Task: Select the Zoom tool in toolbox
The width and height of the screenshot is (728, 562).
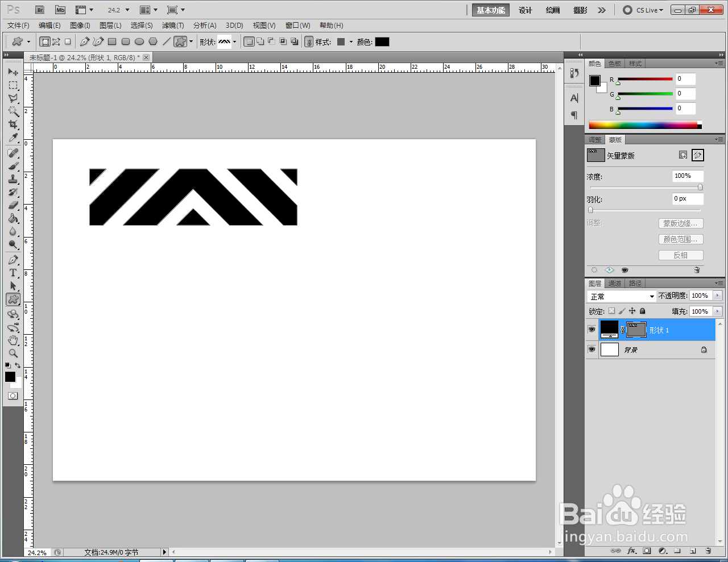Action: click(13, 353)
